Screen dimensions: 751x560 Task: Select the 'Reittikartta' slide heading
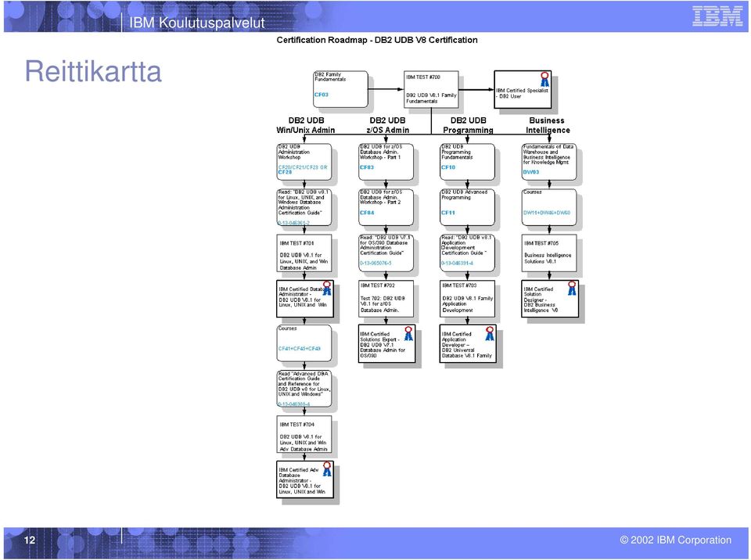pyautogui.click(x=93, y=71)
